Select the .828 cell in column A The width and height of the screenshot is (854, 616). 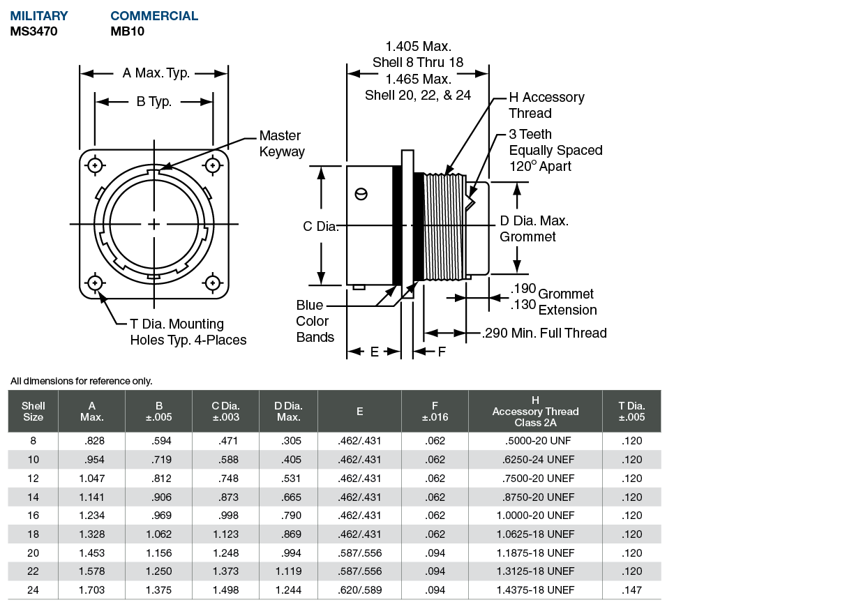click(93, 441)
